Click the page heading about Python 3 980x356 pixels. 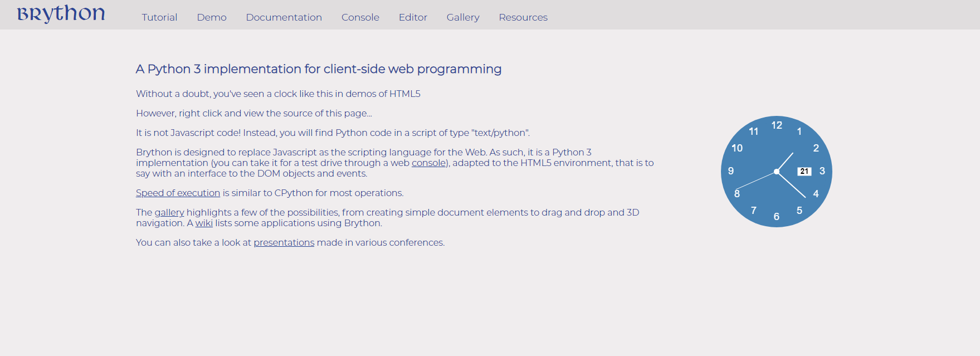coord(319,69)
